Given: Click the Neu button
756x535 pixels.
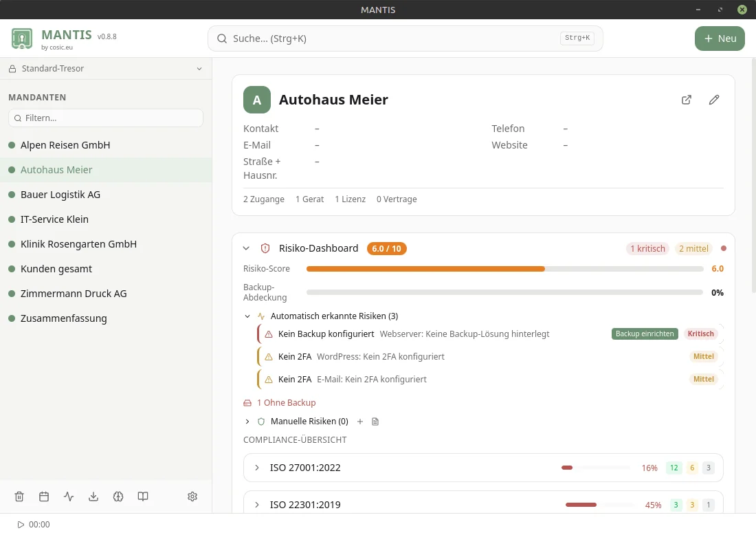Looking at the screenshot, I should [x=720, y=39].
